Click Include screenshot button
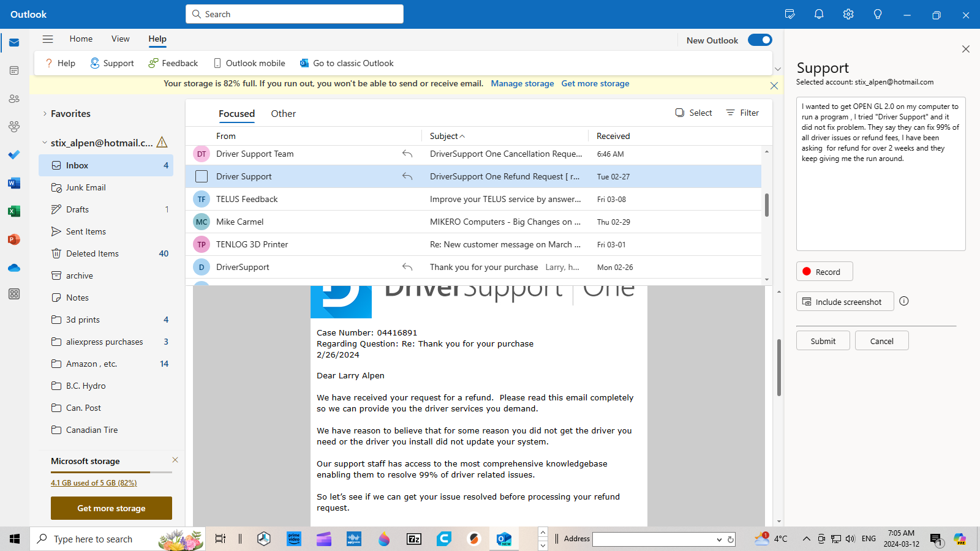Screen dimensions: 980x551 coord(845,301)
